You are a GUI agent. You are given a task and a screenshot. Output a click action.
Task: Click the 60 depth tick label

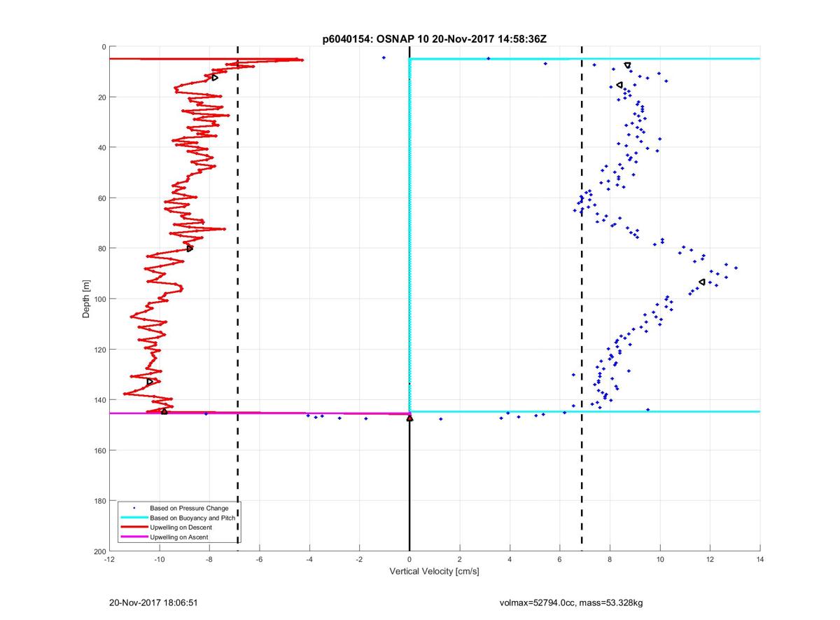tap(101, 198)
